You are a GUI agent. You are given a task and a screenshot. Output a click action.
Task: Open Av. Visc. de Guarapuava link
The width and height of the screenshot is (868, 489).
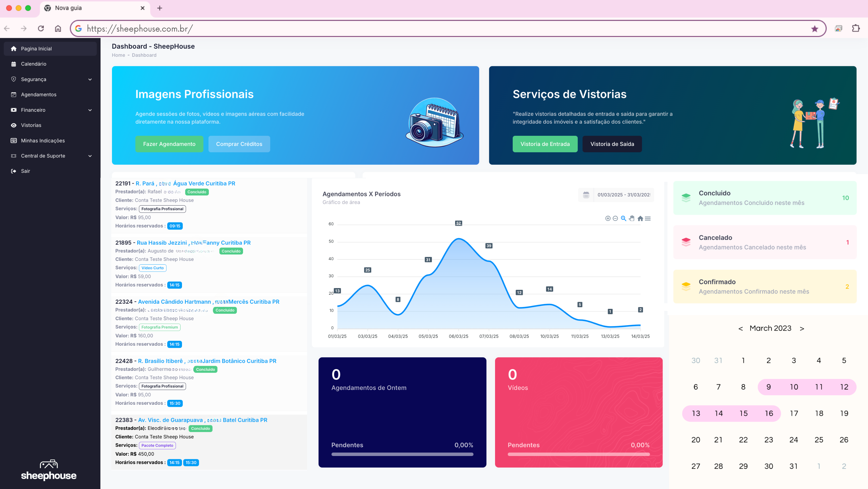[203, 420]
